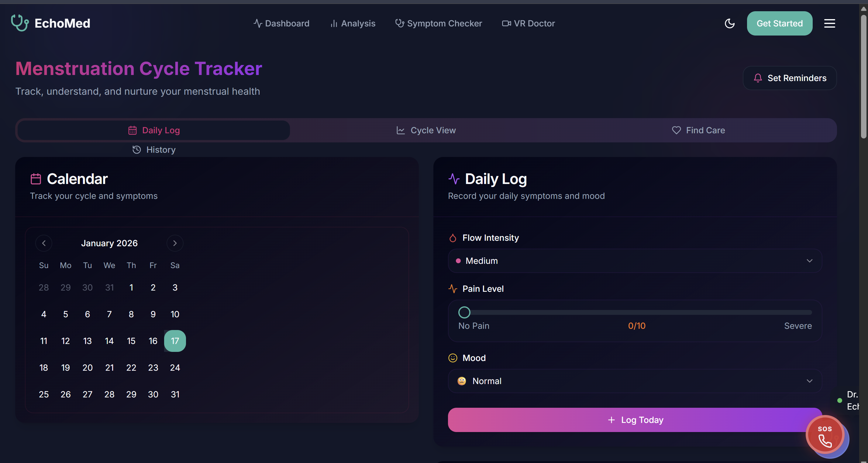Open the Mood dropdown showing Normal

click(635, 381)
